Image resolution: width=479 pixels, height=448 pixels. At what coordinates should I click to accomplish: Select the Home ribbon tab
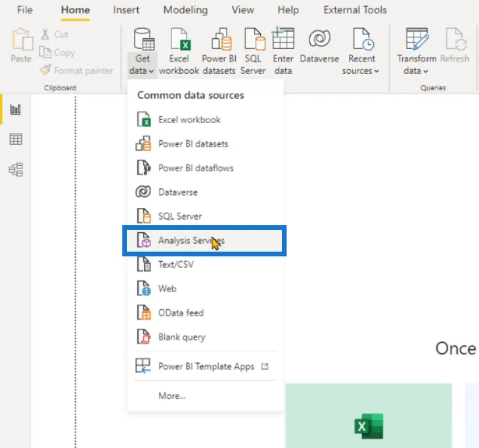75,10
